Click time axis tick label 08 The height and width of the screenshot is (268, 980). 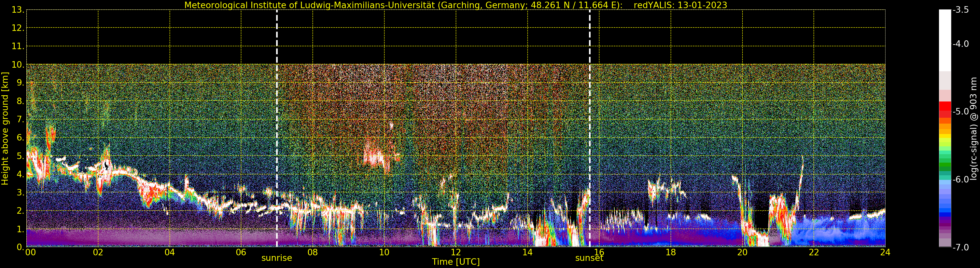coord(313,252)
